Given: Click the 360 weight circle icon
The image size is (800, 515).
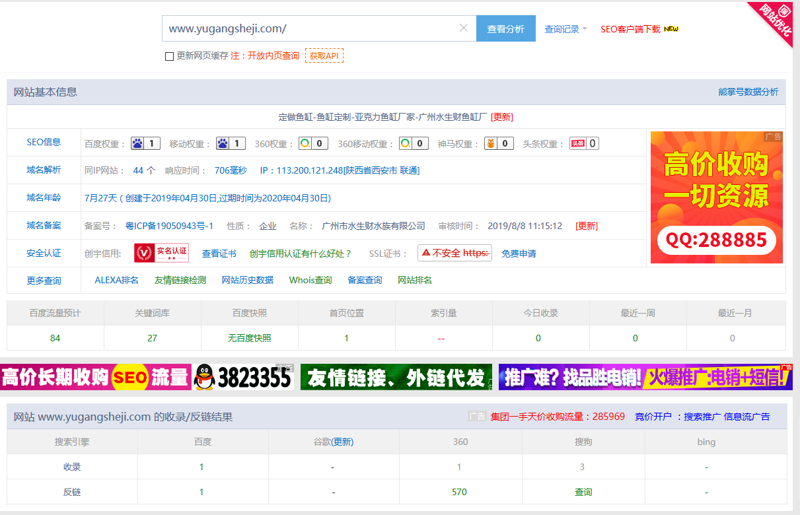Looking at the screenshot, I should click(x=305, y=143).
